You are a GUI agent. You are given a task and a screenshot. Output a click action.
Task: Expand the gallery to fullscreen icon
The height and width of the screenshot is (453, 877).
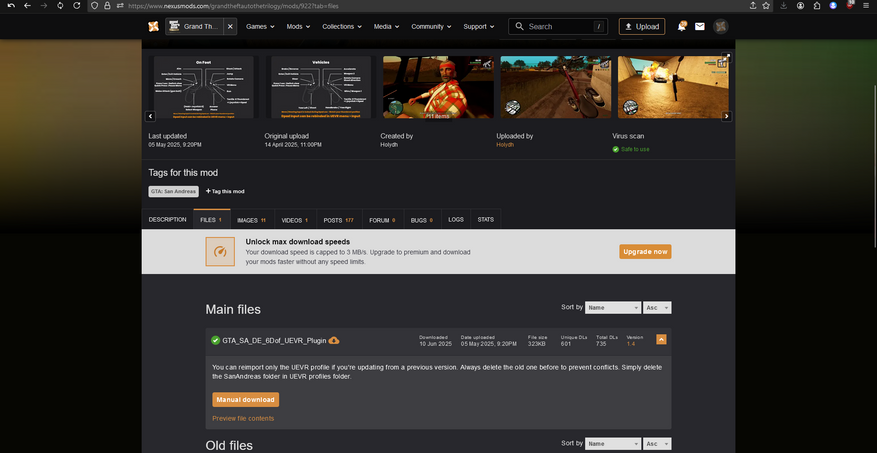pyautogui.click(x=727, y=57)
